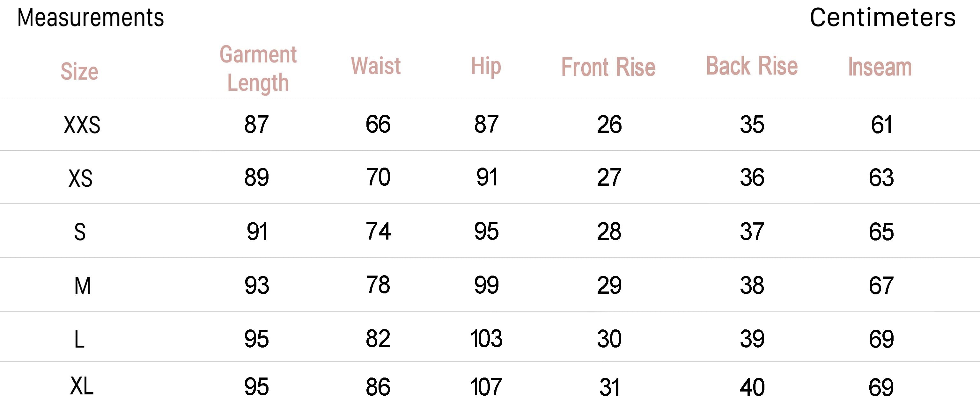Select the front rise value for size S
This screenshot has width=980, height=410.
[x=609, y=231]
